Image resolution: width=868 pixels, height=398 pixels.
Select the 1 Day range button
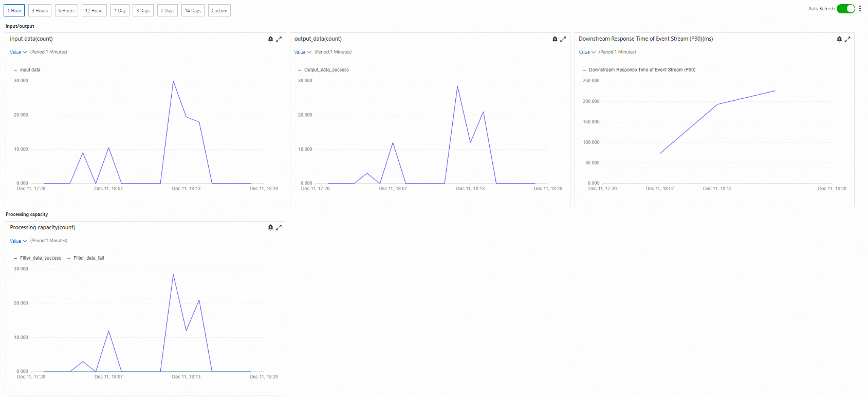(120, 10)
